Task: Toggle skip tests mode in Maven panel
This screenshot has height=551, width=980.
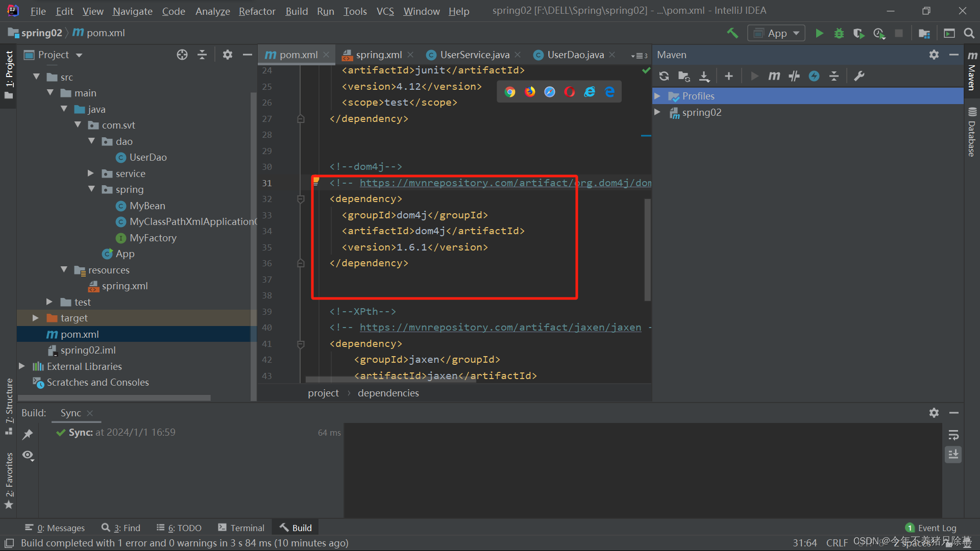Action: click(x=794, y=76)
